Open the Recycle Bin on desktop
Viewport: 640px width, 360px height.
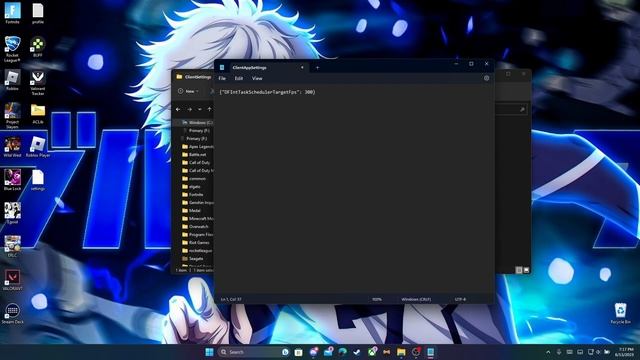point(620,313)
